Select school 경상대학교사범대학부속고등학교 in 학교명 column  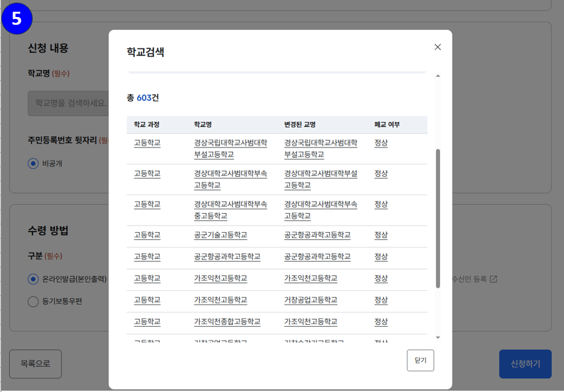pyautogui.click(x=230, y=179)
